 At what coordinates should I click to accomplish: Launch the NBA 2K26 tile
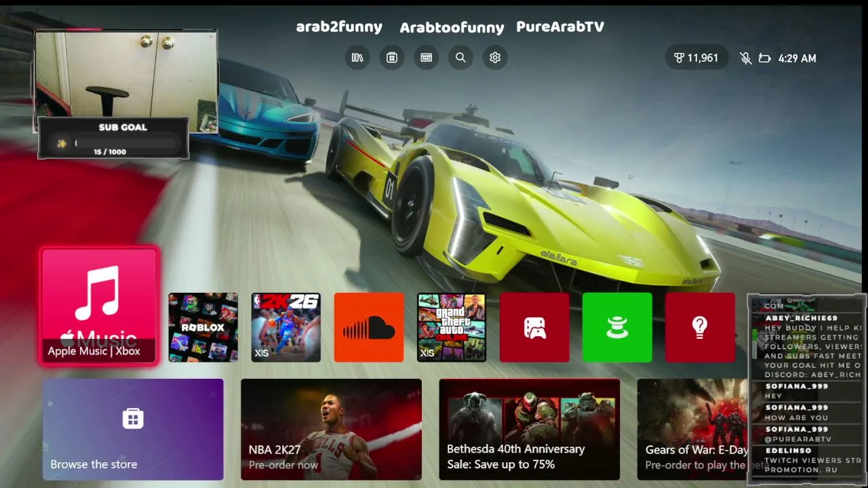pyautogui.click(x=286, y=327)
